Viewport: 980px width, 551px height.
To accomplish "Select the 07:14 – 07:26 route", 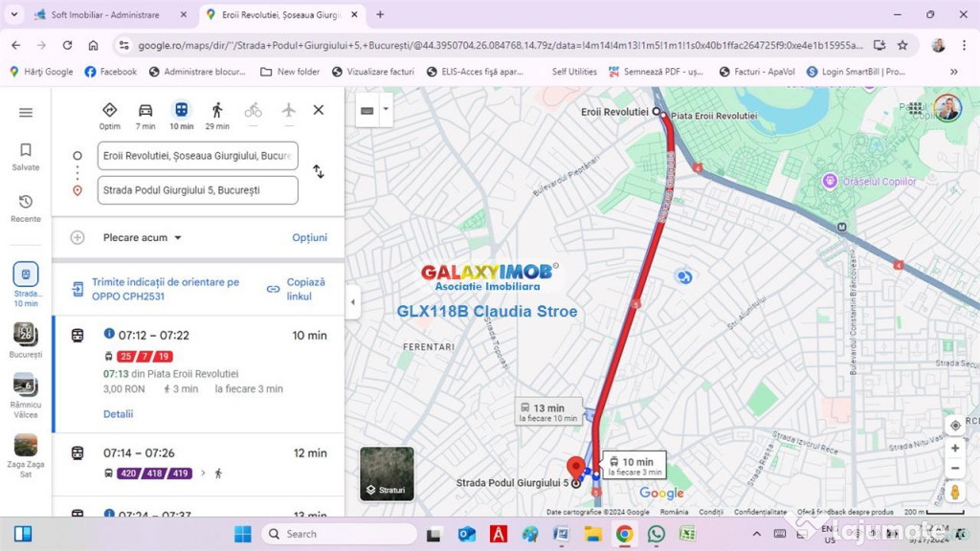I will 199,464.
